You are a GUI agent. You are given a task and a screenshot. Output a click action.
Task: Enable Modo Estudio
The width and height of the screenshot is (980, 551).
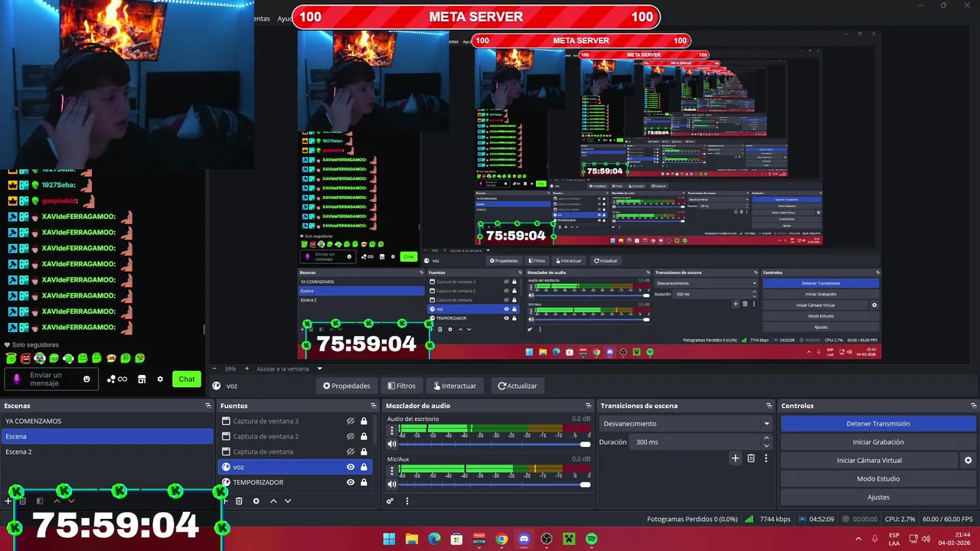(878, 479)
